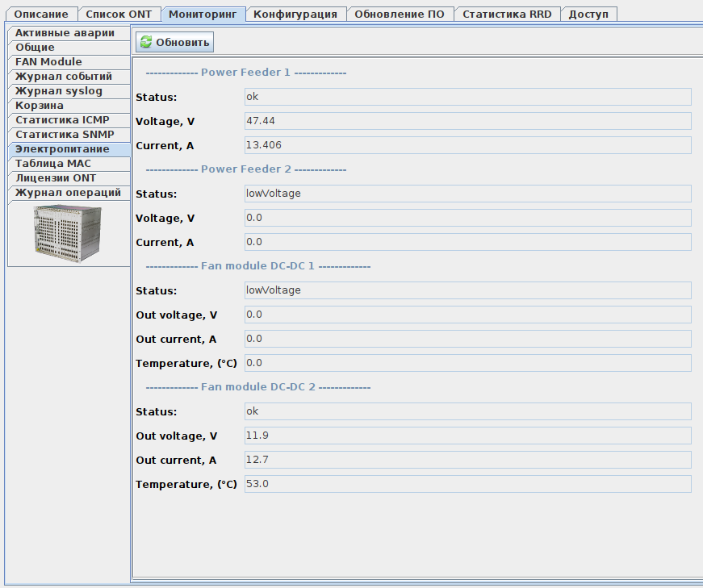The image size is (703, 588).
Task: Click the Power Feeder 2 Status field
Action: tap(467, 194)
